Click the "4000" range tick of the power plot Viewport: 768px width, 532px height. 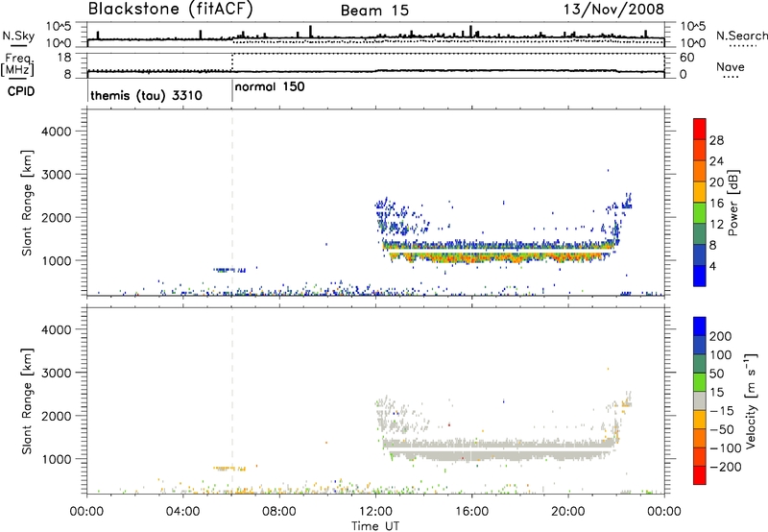coord(56,132)
